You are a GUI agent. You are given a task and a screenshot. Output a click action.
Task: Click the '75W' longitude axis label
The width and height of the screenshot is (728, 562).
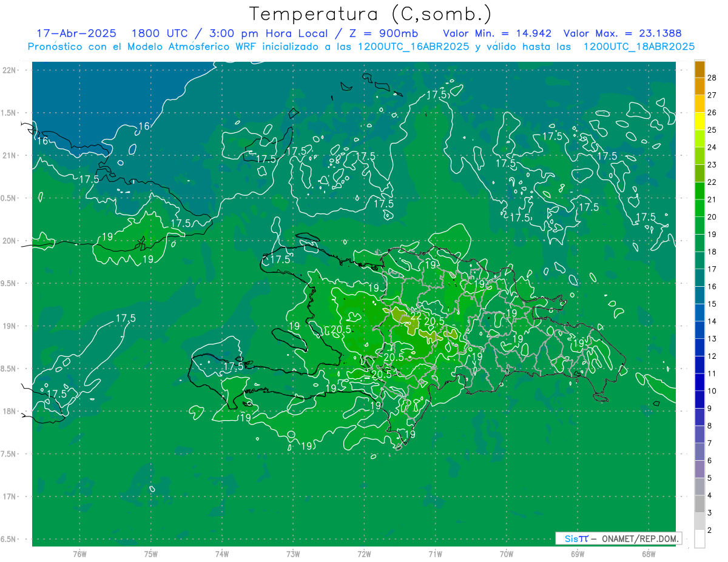[151, 554]
